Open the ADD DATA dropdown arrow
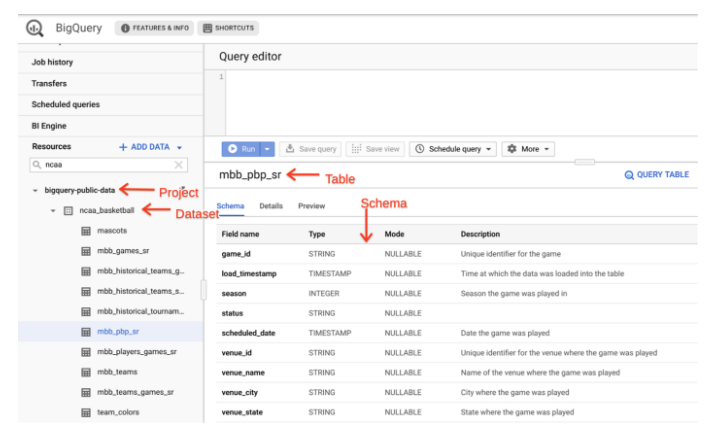The image size is (725, 429). point(179,147)
